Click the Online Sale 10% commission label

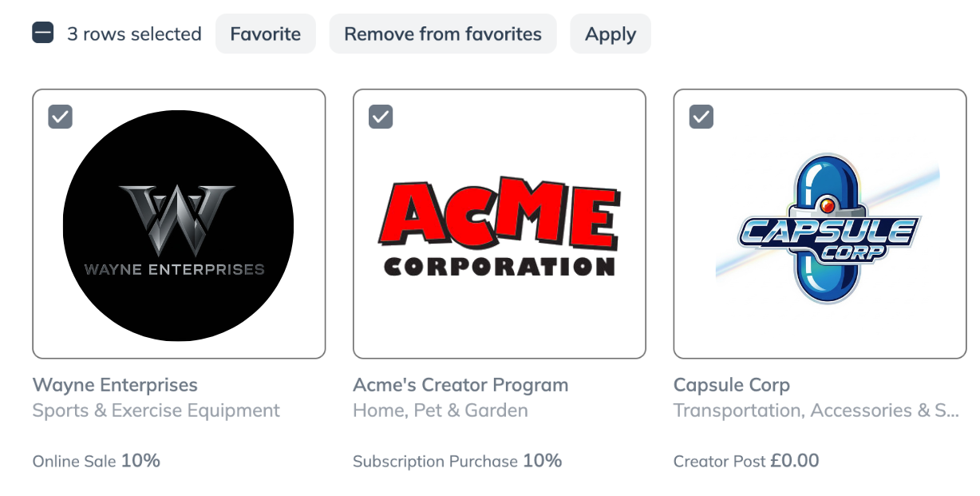pos(95,461)
